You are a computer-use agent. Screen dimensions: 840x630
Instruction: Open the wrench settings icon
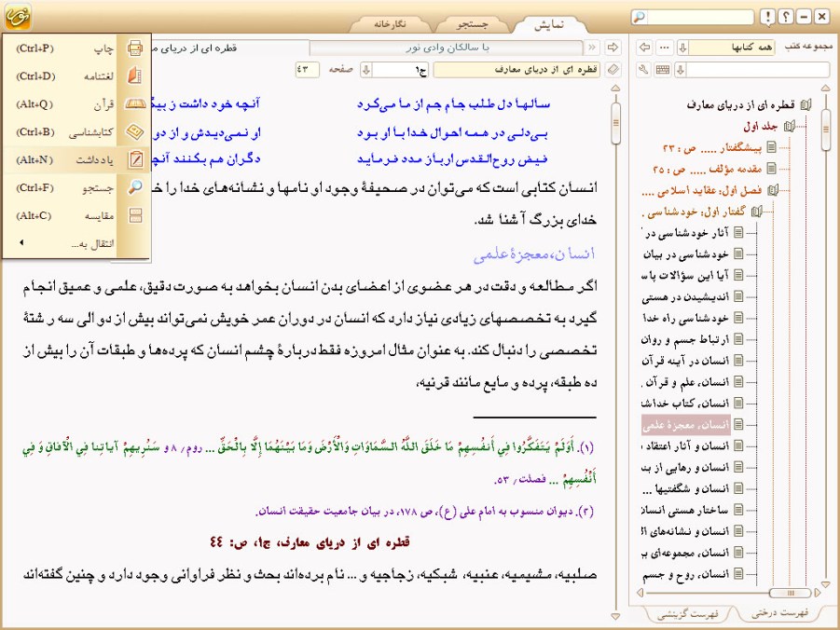(x=644, y=70)
